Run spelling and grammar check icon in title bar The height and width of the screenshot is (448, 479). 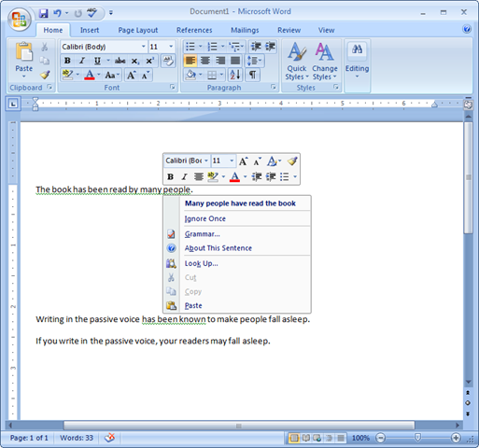pos(92,13)
